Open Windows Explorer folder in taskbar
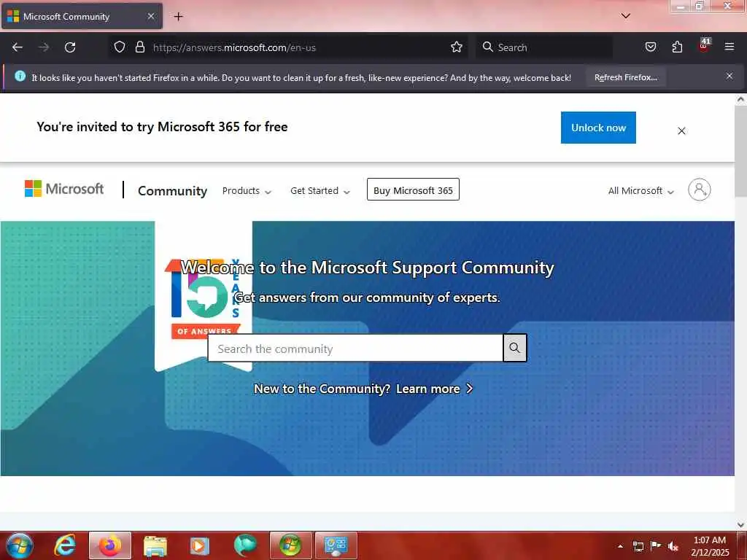This screenshot has height=560, width=747. click(155, 545)
